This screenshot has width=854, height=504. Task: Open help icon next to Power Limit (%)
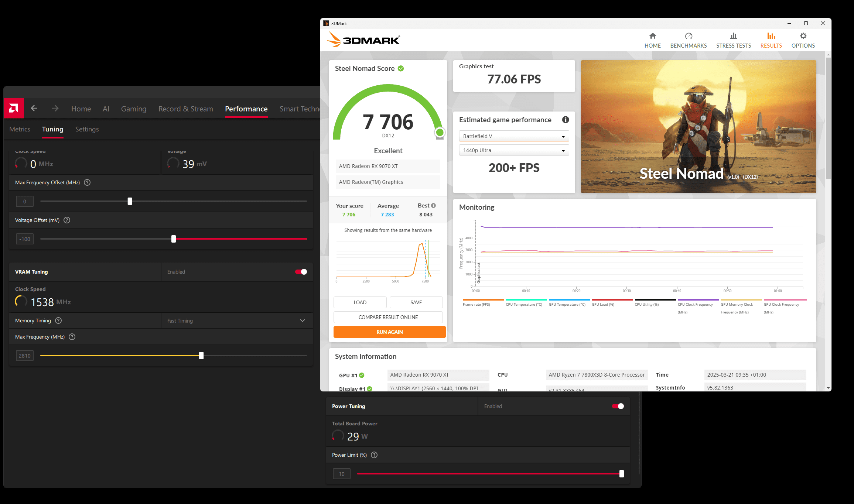[374, 455]
